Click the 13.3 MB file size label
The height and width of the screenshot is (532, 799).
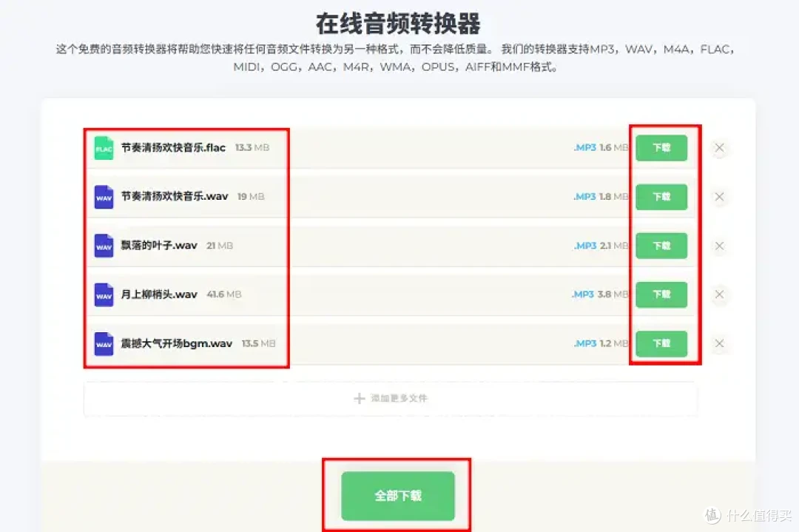[x=252, y=148]
